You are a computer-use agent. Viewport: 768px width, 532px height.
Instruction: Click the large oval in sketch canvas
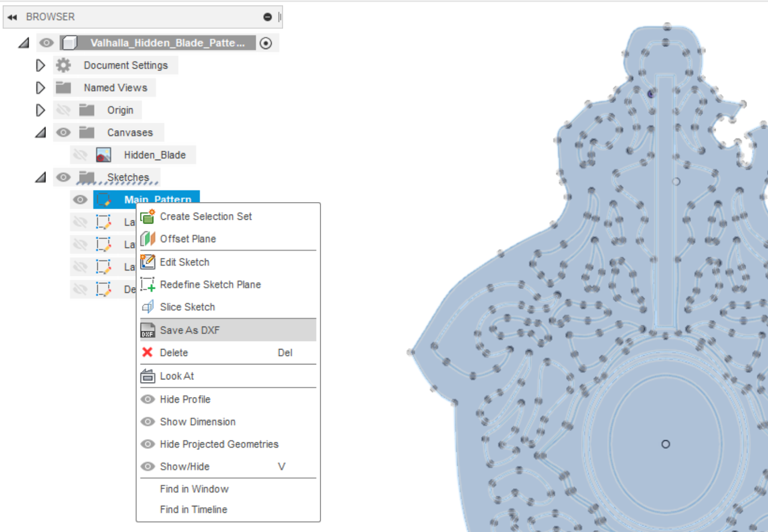pyautogui.click(x=665, y=444)
